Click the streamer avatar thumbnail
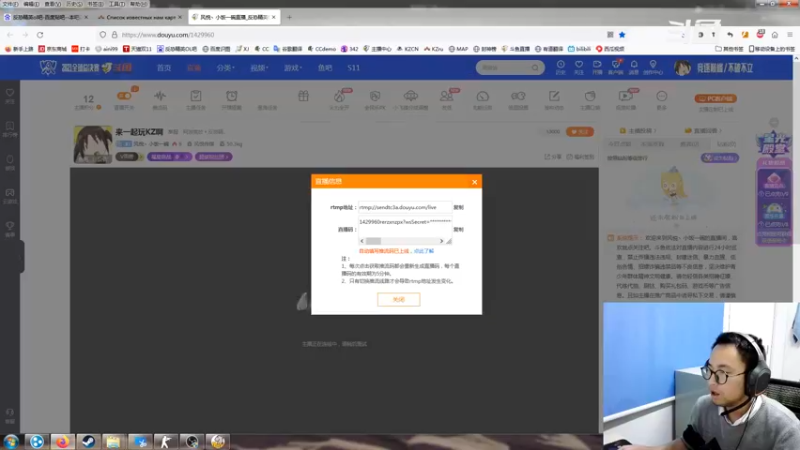 [x=92, y=144]
